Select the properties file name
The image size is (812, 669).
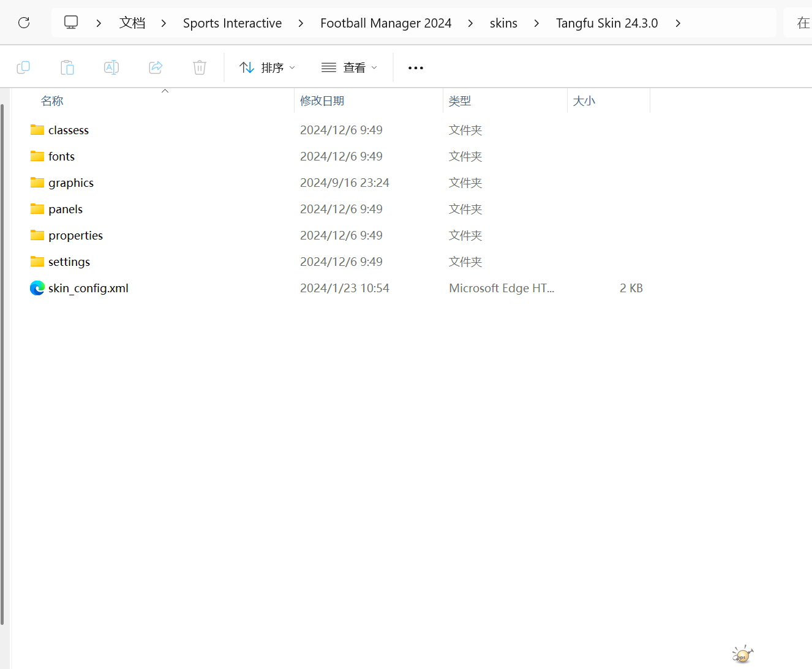[x=76, y=235]
